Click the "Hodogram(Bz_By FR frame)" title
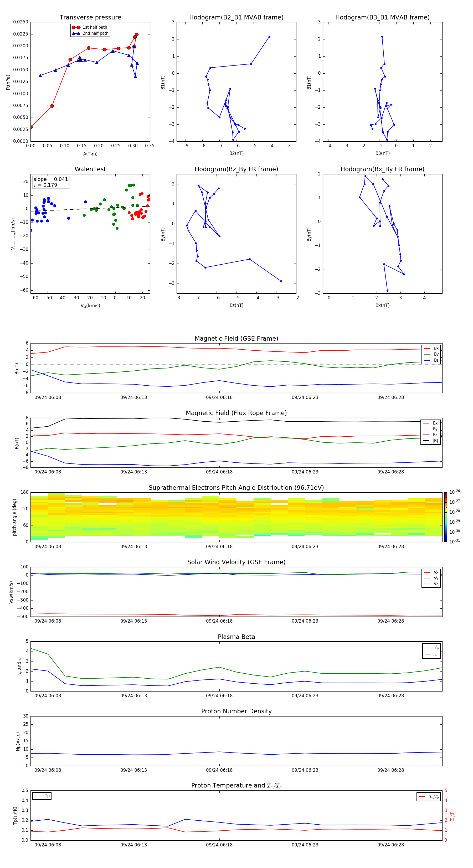The width and height of the screenshot is (473, 868). tap(236, 169)
